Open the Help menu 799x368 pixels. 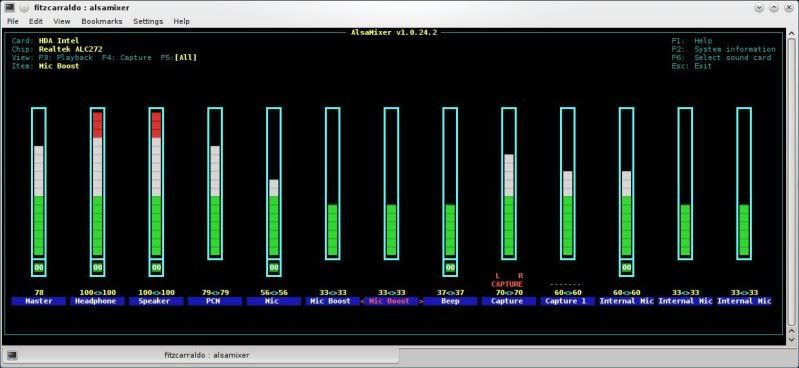pos(181,21)
